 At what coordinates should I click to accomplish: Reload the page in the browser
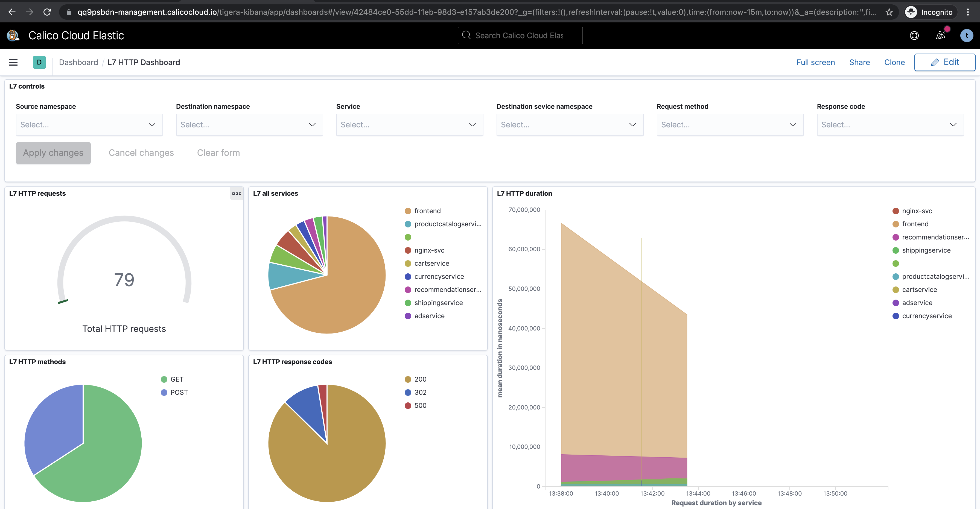click(47, 12)
